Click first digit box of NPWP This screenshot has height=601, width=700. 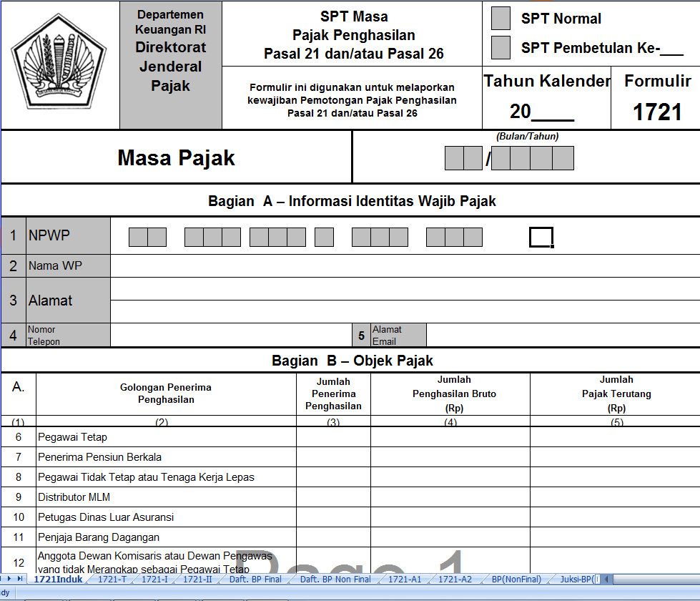point(138,238)
